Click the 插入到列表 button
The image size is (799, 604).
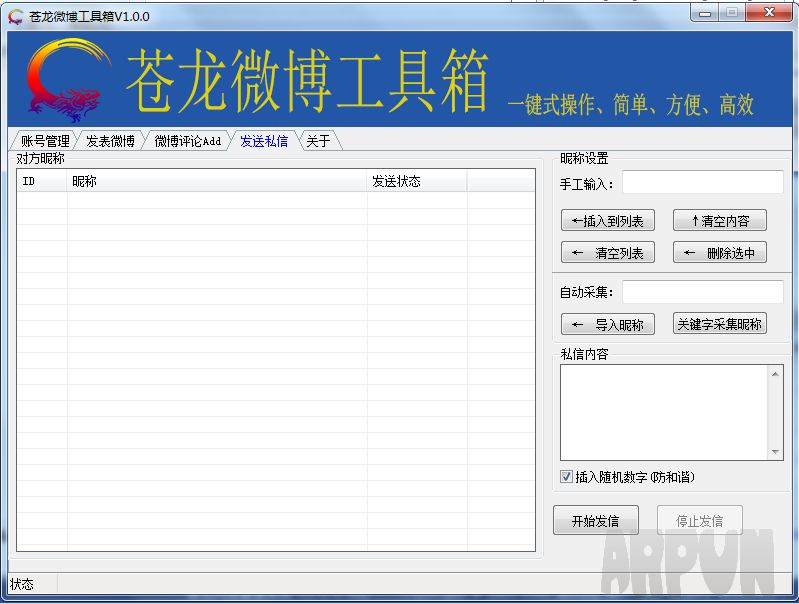point(608,221)
